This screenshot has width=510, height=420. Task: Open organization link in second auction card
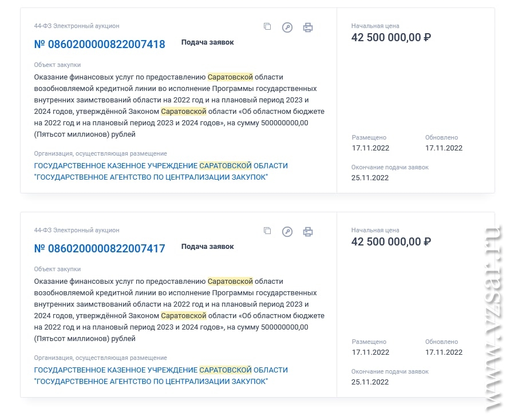pos(161,375)
